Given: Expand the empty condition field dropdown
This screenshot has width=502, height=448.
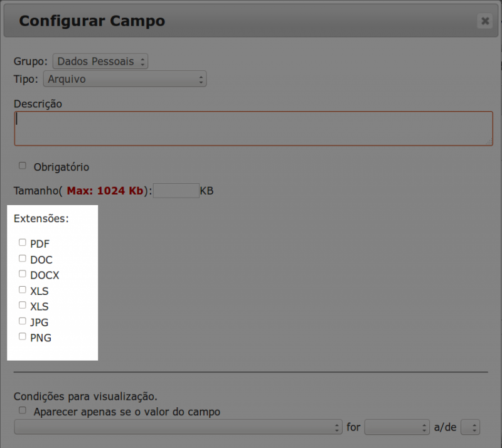Looking at the screenshot, I should (x=178, y=426).
